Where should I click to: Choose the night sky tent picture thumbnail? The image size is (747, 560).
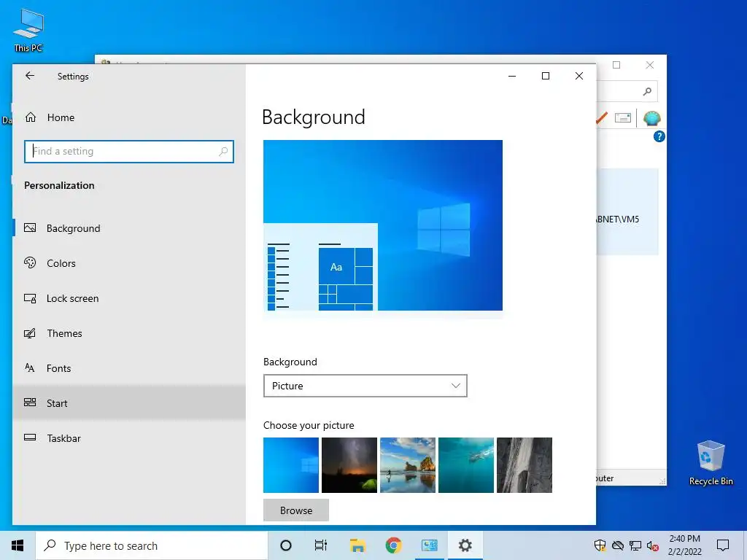349,465
